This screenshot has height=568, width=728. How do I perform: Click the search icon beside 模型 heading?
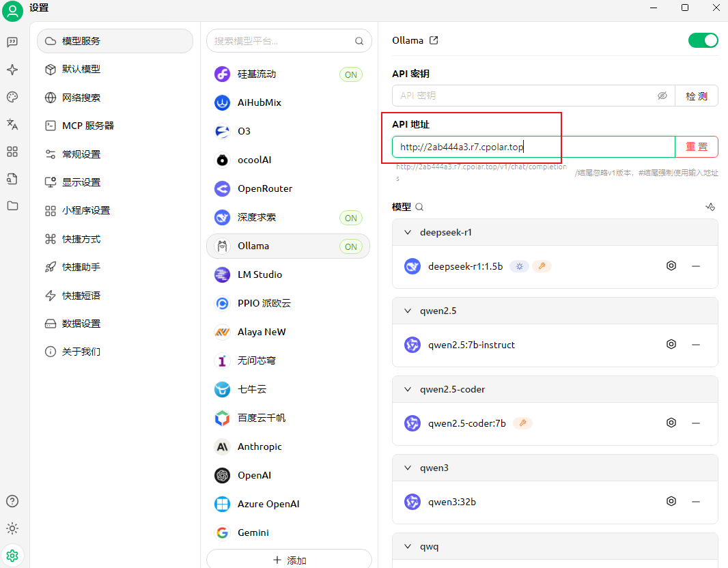coord(419,207)
